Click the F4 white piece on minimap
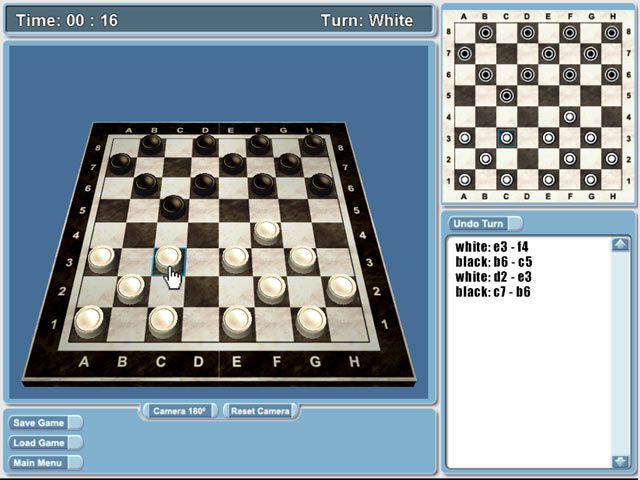The height and width of the screenshot is (480, 640). [x=570, y=117]
